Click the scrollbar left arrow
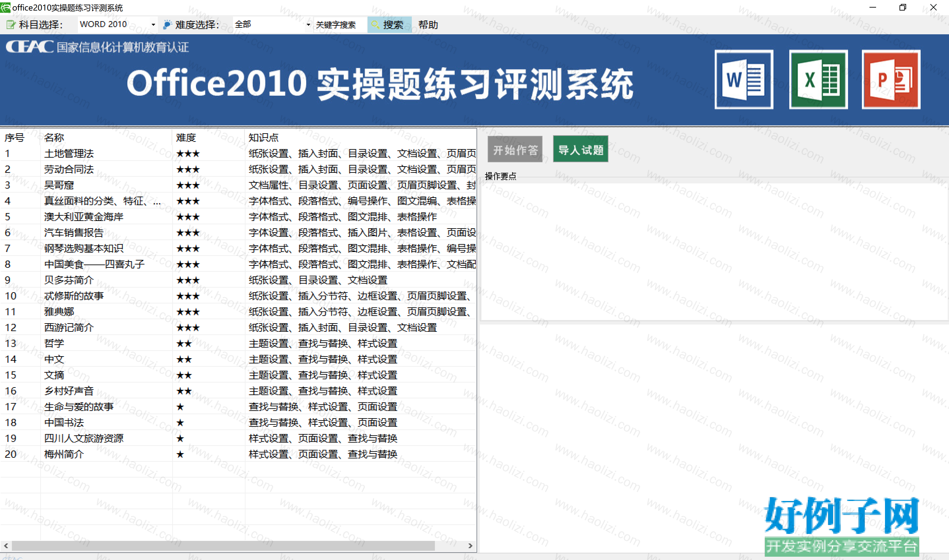The height and width of the screenshot is (560, 949). [6, 546]
